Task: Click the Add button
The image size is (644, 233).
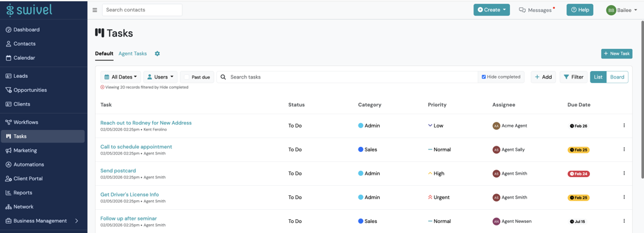Action: click(x=543, y=77)
